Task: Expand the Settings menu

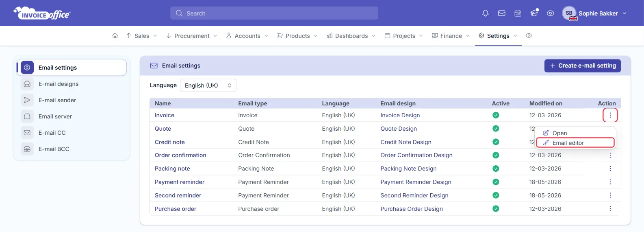Action: pyautogui.click(x=498, y=36)
